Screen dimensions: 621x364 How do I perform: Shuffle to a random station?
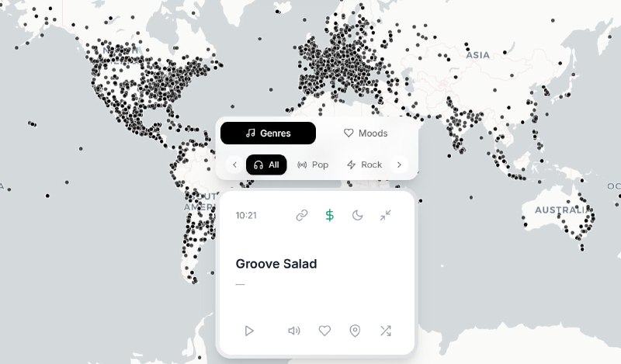click(385, 331)
